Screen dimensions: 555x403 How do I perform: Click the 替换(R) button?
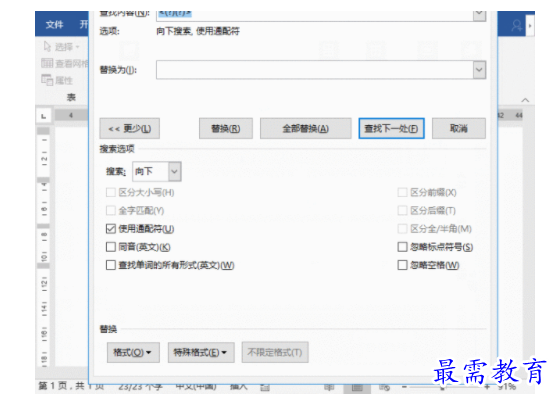pos(226,128)
